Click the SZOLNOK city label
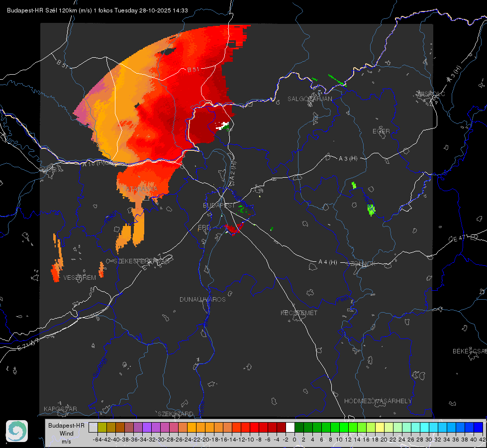Image resolution: width=487 pixels, height=448 pixels. click(362, 264)
